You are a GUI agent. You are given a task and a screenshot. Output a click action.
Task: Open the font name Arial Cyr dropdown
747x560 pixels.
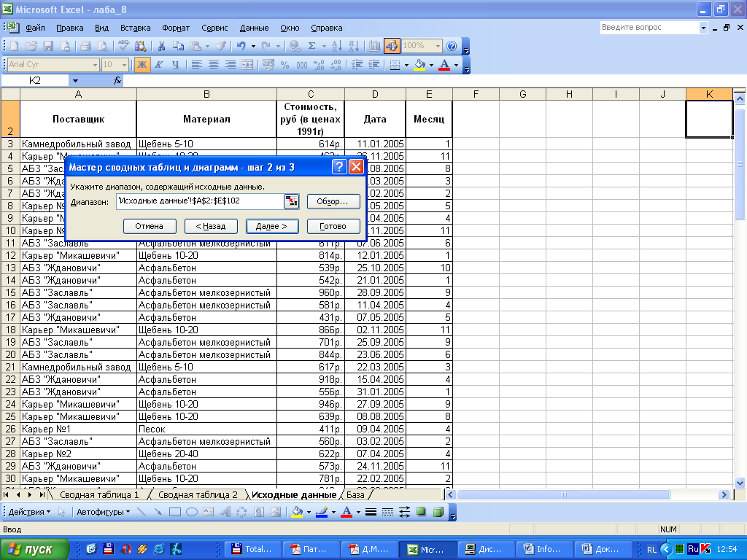click(x=96, y=65)
